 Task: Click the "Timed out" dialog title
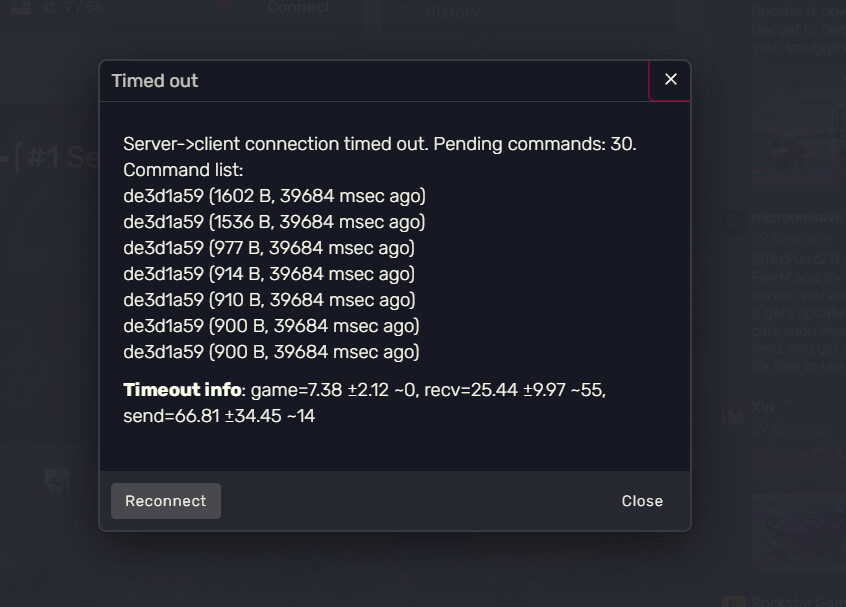click(155, 81)
